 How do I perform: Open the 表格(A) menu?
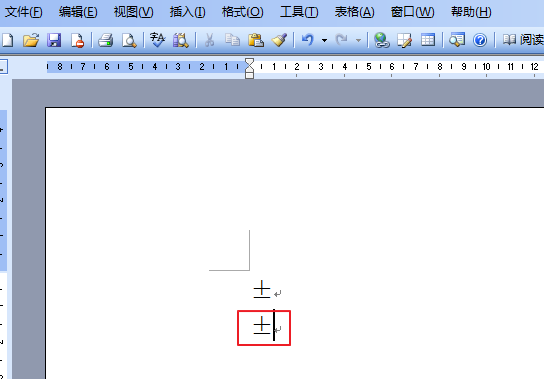pyautogui.click(x=354, y=12)
